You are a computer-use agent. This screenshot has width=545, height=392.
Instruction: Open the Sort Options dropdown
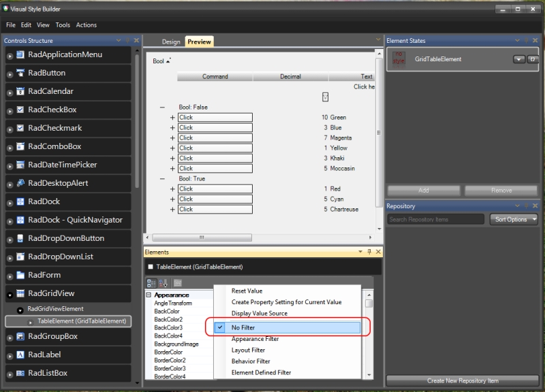point(514,219)
